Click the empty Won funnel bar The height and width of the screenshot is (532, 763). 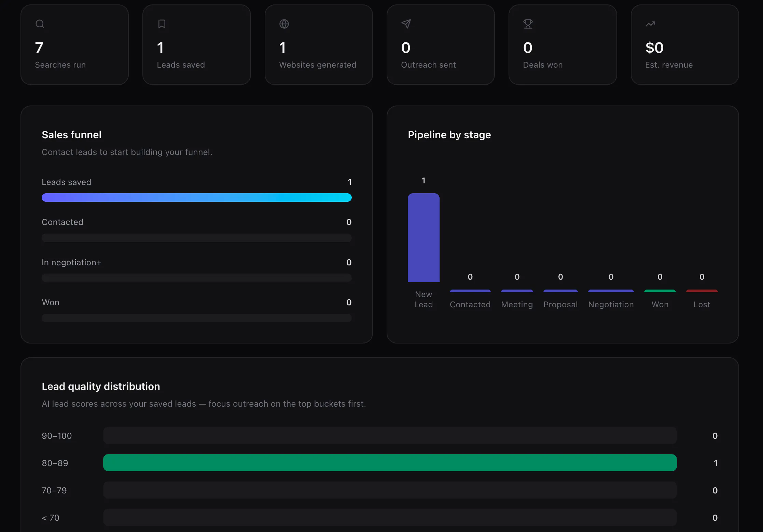pos(197,318)
